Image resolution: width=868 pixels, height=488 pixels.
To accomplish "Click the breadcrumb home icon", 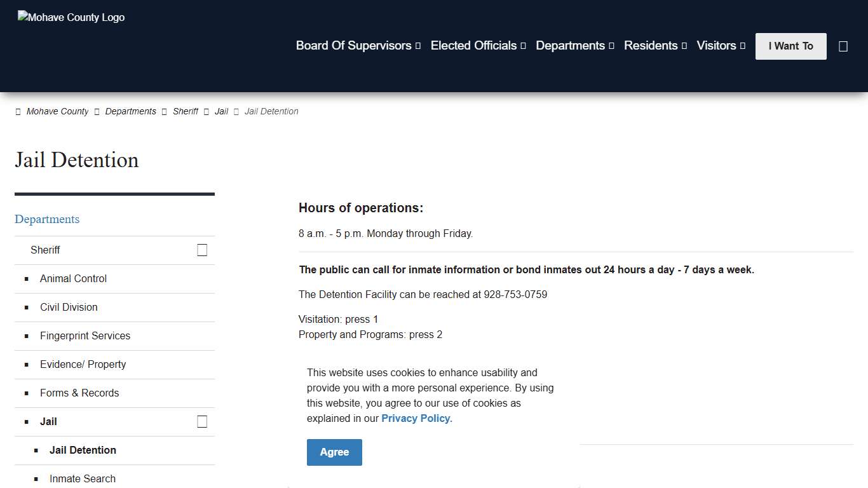I will (18, 112).
